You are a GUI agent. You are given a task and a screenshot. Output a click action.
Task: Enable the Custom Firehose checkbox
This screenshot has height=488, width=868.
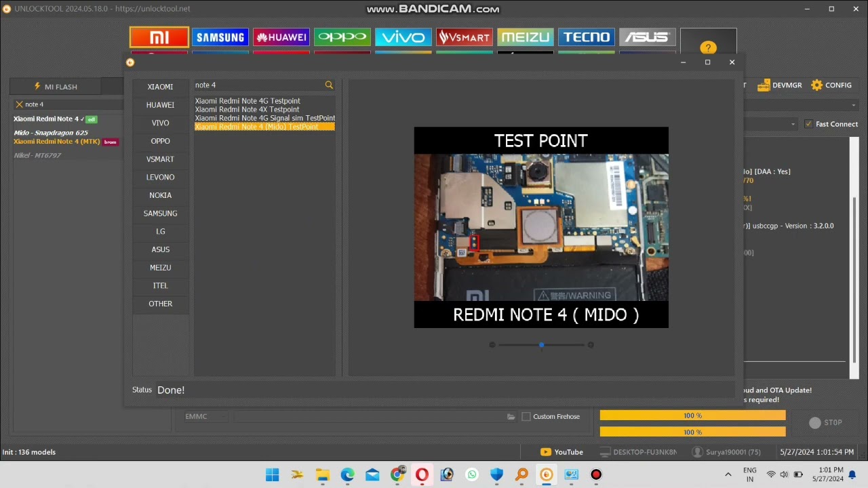[526, 416]
